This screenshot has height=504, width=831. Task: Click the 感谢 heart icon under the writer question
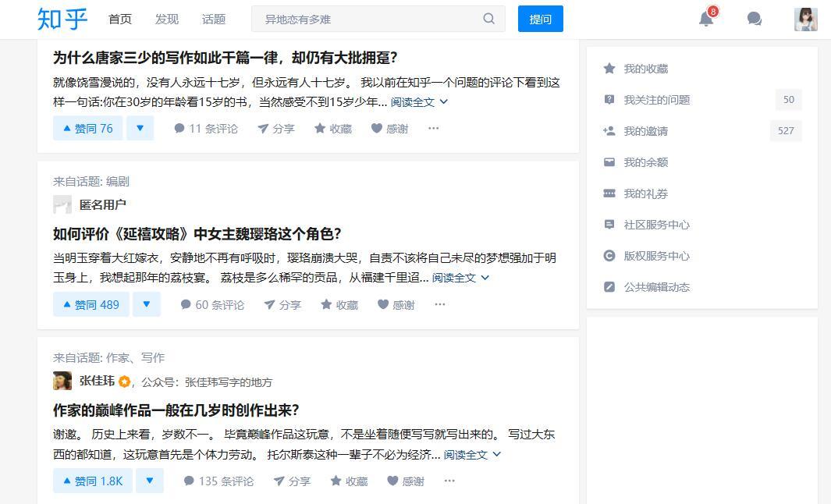[392, 481]
